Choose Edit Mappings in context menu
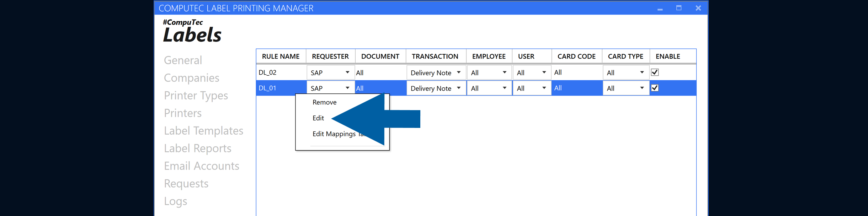This screenshot has height=216, width=868. pyautogui.click(x=334, y=134)
